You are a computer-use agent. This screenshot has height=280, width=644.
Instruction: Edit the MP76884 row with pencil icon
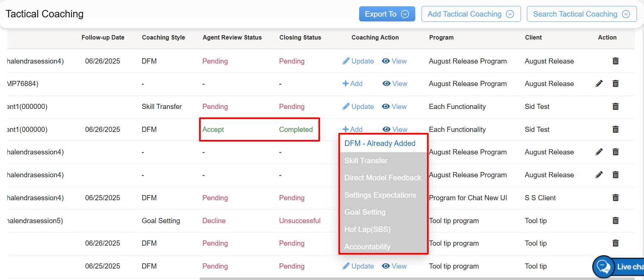599,83
